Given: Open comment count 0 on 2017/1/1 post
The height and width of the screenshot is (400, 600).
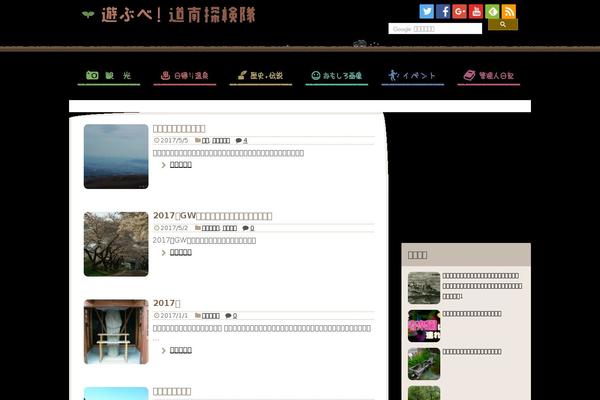Looking at the screenshot, I should pos(235,316).
